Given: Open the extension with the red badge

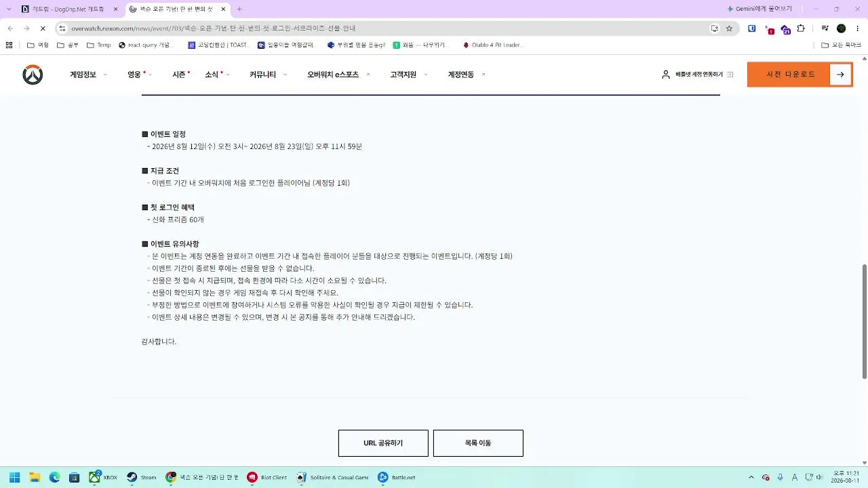Looking at the screenshot, I should pos(769,29).
